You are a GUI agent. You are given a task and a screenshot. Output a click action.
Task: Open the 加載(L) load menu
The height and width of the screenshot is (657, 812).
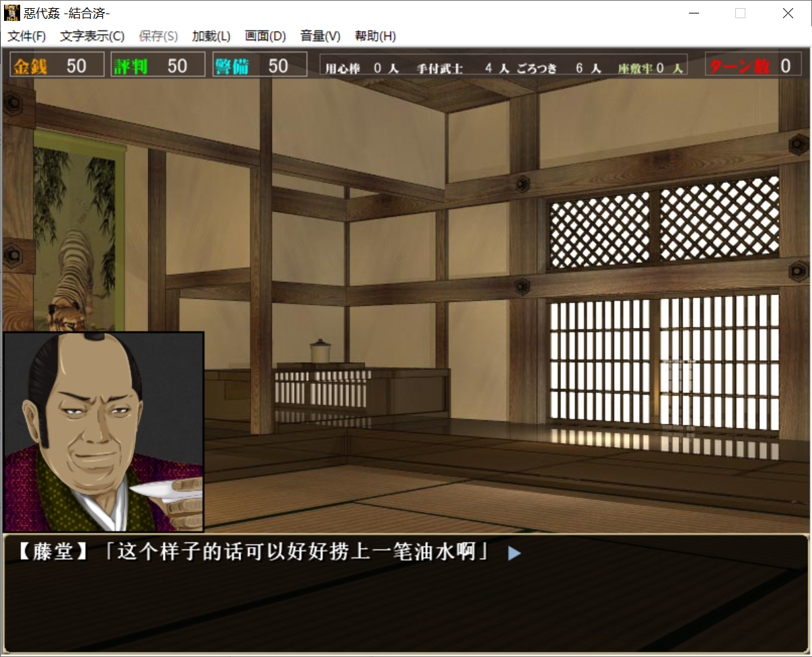pyautogui.click(x=211, y=36)
